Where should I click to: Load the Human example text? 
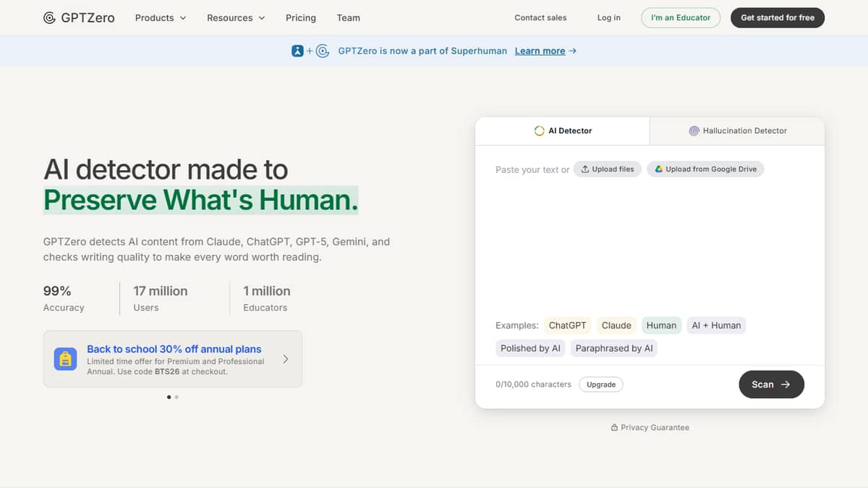coord(661,326)
